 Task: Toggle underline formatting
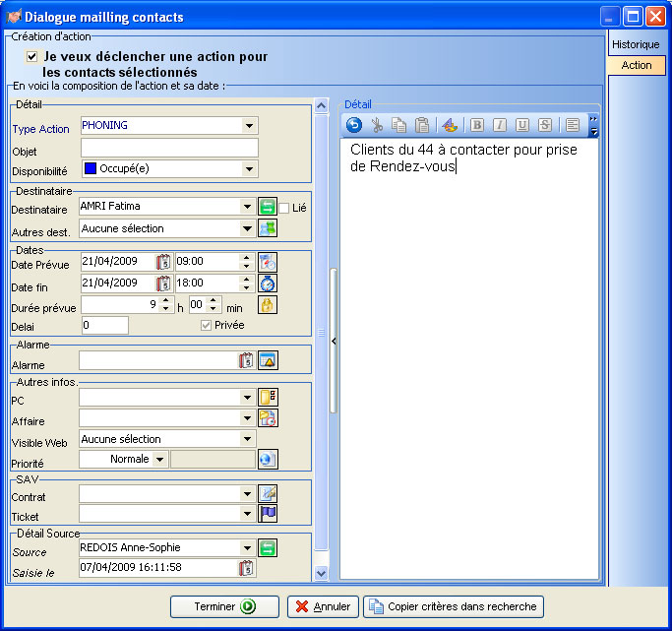(521, 125)
